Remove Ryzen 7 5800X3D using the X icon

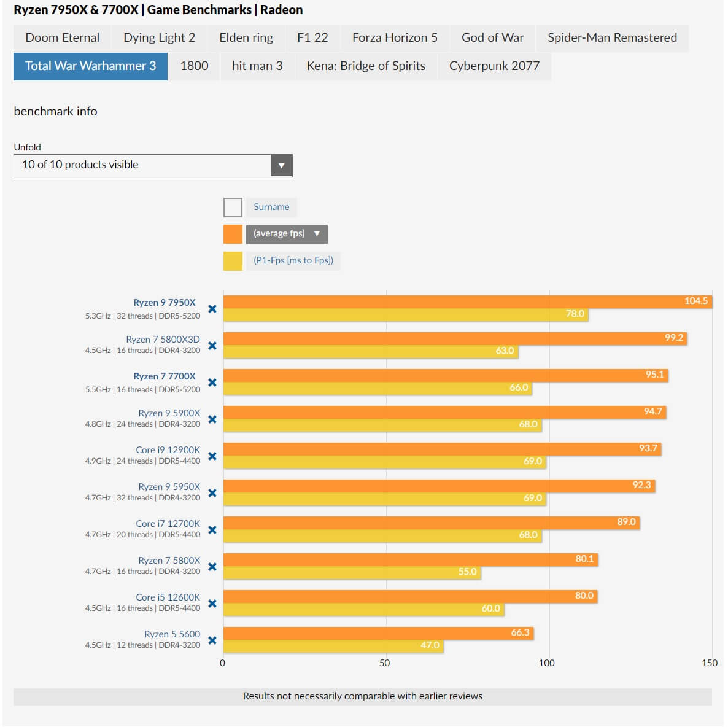pos(212,346)
